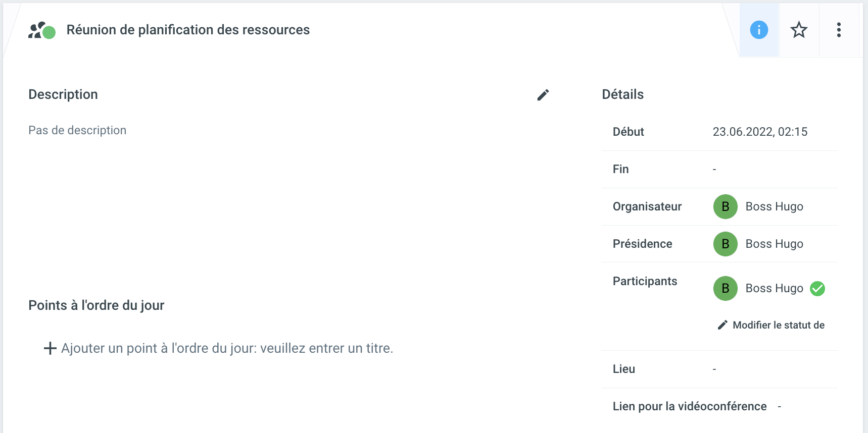
Task: Click the organizer name Boss Hugo
Action: [x=774, y=206]
